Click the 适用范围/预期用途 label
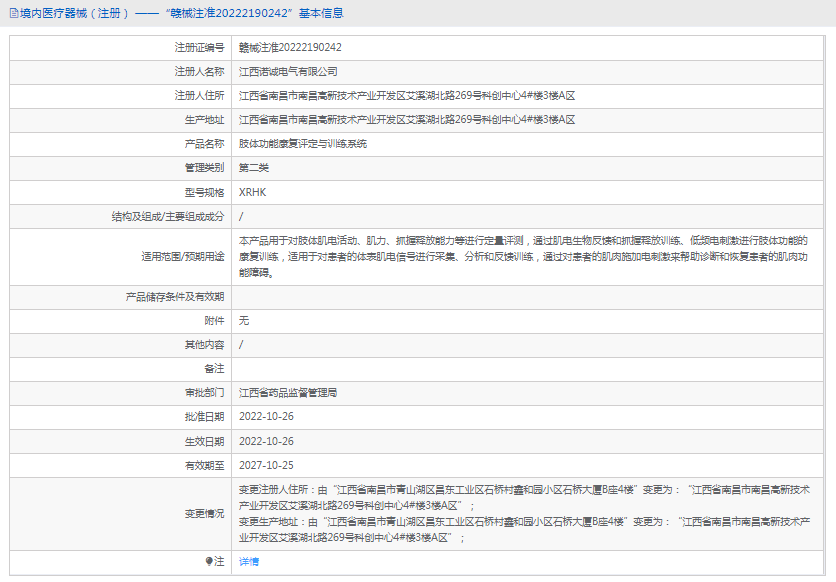 [183, 257]
